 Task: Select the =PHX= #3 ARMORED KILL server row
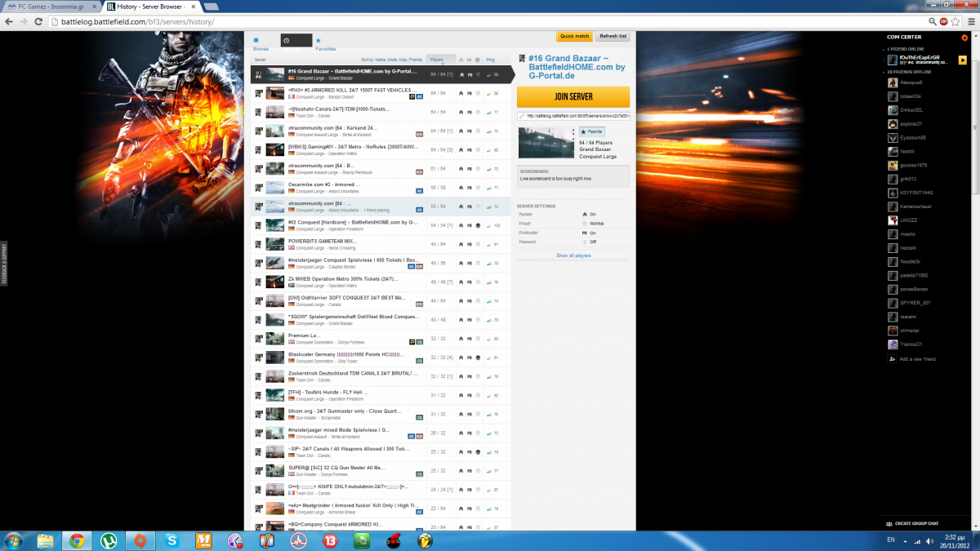click(x=382, y=93)
